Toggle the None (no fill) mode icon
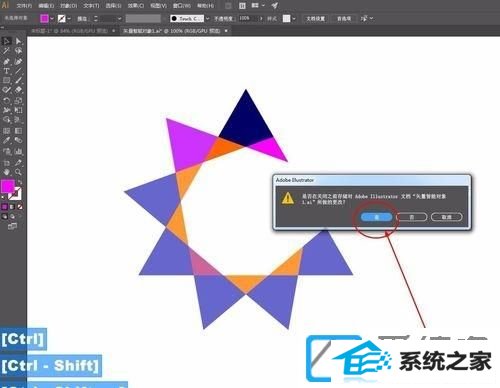The image size is (500, 388). point(20,207)
